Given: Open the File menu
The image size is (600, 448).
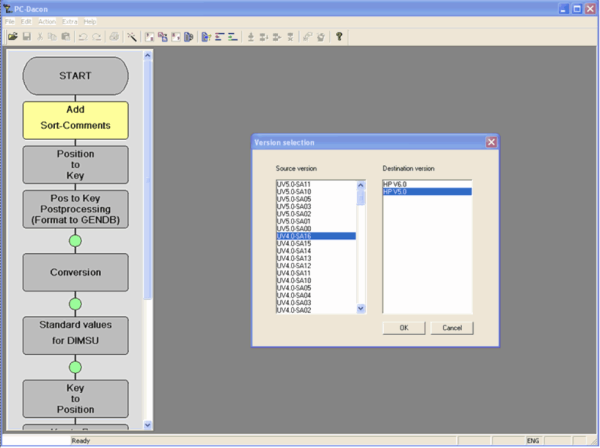Looking at the screenshot, I should [x=10, y=21].
